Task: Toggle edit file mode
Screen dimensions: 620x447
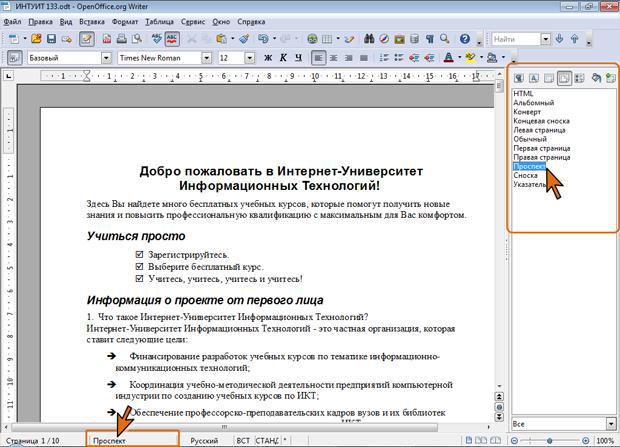Action: coord(87,39)
